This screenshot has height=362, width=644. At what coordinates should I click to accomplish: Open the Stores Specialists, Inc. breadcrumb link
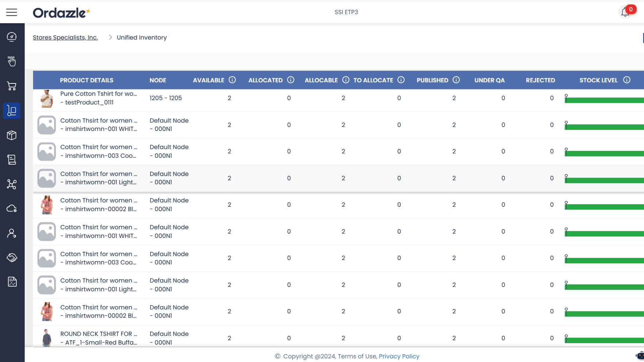[65, 37]
